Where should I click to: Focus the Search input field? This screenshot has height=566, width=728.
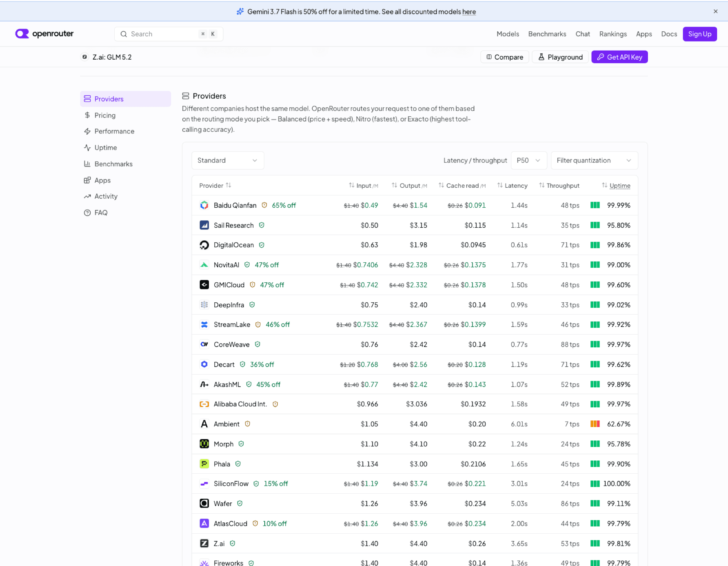point(169,34)
